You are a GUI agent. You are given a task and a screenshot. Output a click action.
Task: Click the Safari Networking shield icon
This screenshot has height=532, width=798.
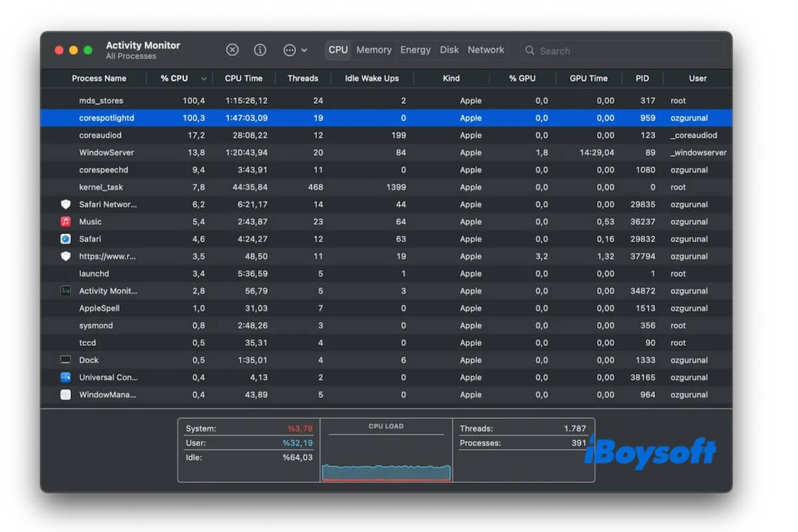[65, 204]
